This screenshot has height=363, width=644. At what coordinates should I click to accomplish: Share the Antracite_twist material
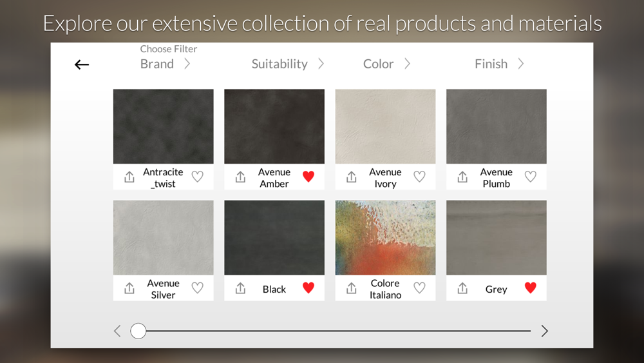coord(129,177)
